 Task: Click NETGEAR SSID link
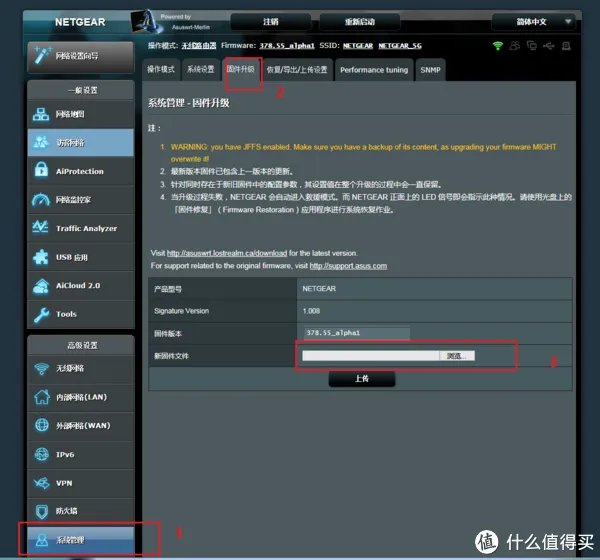click(x=358, y=46)
